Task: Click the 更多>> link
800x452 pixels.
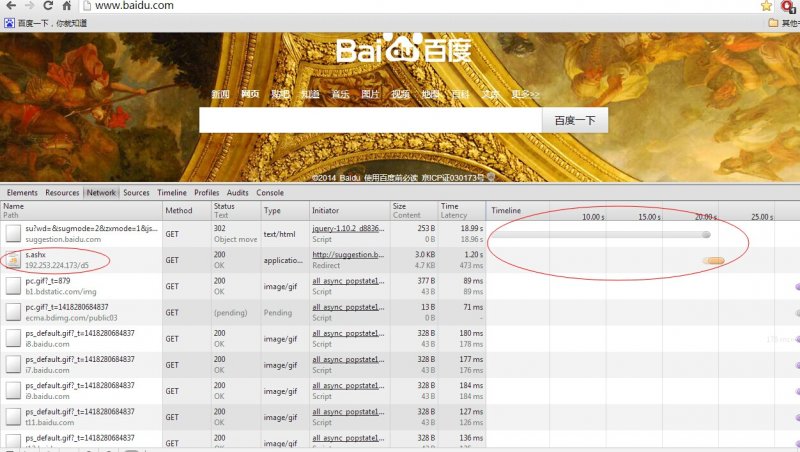Action: tap(526, 94)
